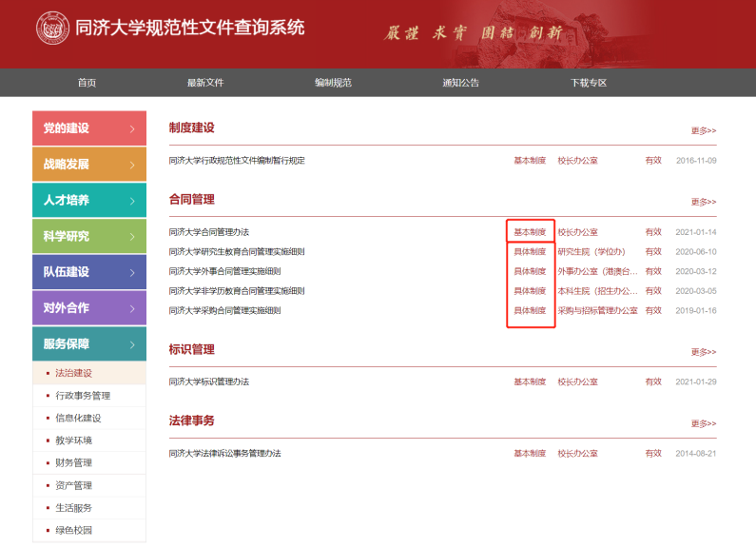Select the 战略发展 sidebar category
Image resolution: width=756 pixels, height=548 pixels.
coord(89,164)
